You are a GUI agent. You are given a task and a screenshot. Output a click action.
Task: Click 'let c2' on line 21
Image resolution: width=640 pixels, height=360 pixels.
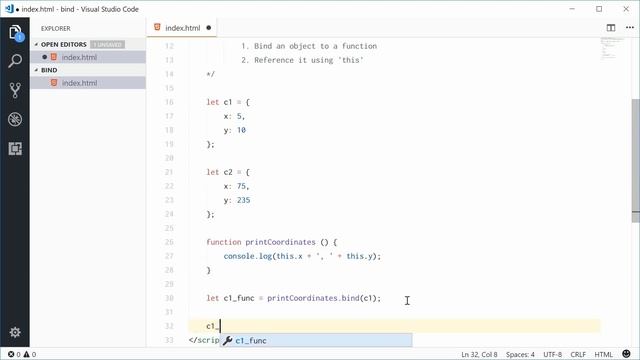219,172
